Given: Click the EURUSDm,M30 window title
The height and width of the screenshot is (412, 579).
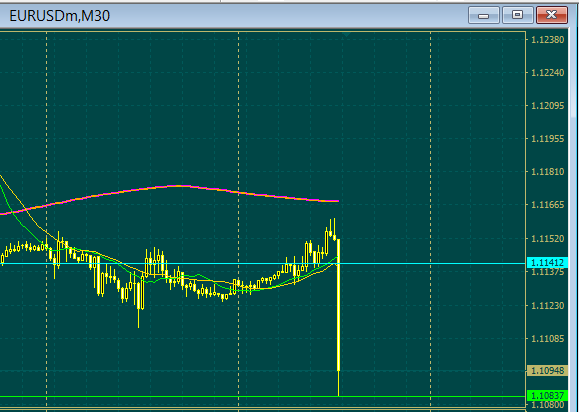Looking at the screenshot, I should click(x=59, y=16).
